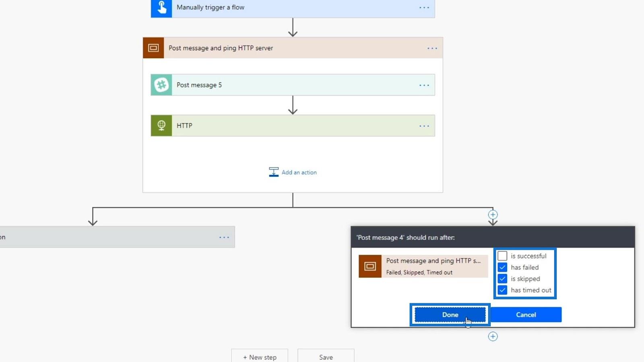Viewport: 644px width, 362px height.
Task: Click the manual trigger hand icon
Action: tap(161, 8)
